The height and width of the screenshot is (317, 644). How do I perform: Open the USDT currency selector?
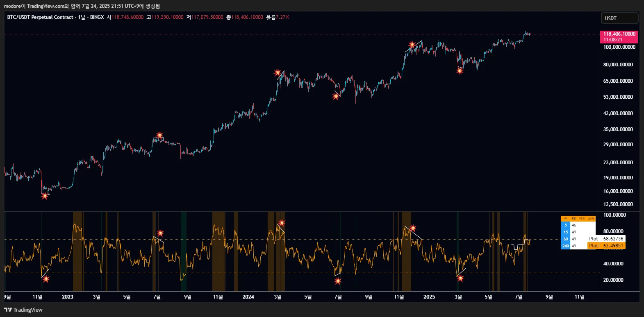619,18
